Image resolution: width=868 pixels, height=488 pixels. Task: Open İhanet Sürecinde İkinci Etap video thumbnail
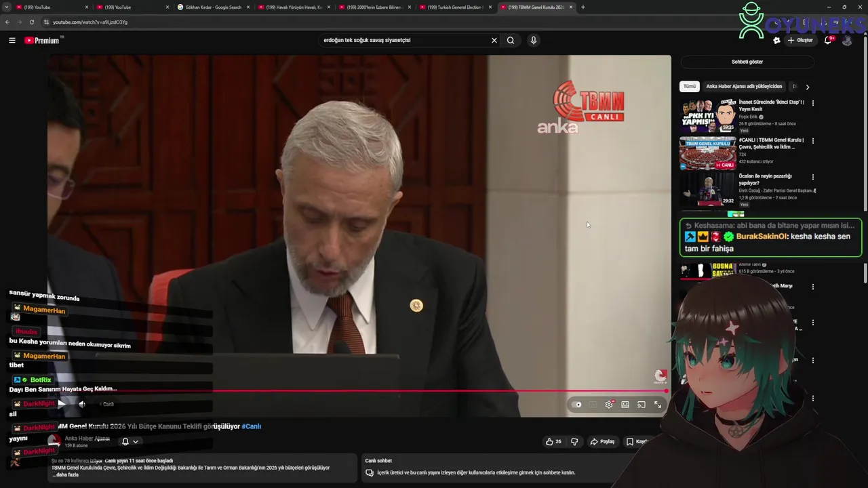(x=707, y=116)
